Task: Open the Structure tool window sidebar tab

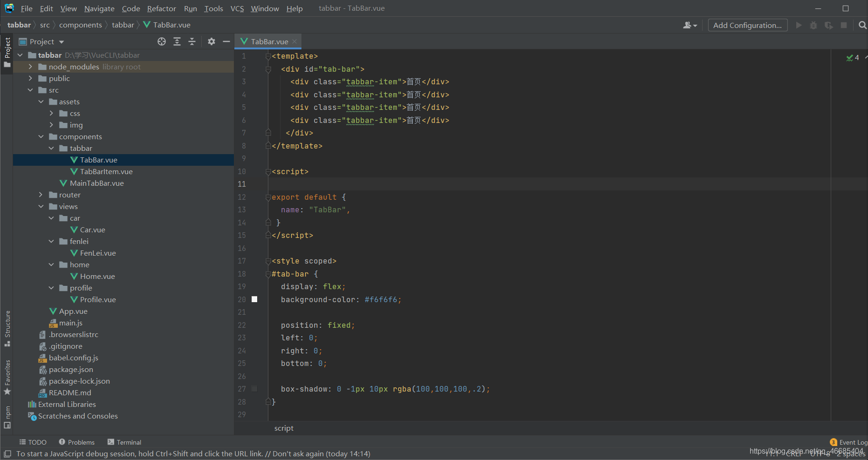Action: click(7, 328)
